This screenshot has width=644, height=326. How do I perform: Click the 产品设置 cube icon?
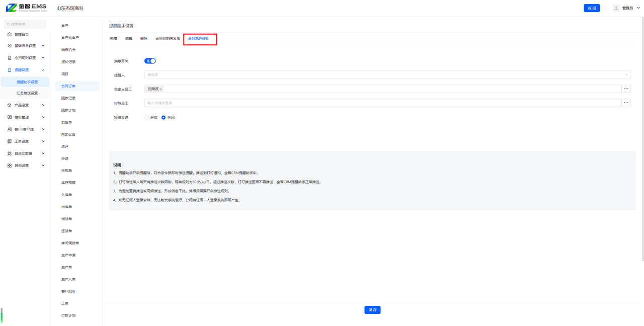[x=10, y=105]
